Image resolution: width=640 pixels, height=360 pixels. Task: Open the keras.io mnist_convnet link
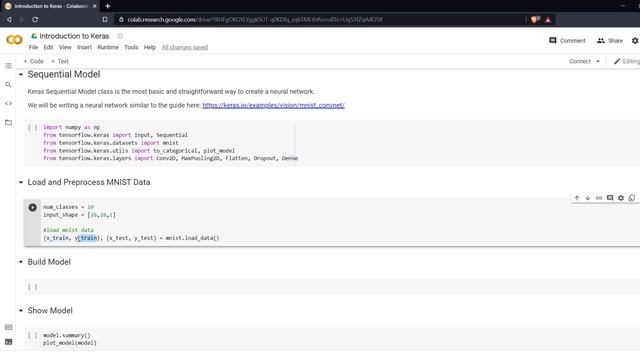(x=273, y=105)
